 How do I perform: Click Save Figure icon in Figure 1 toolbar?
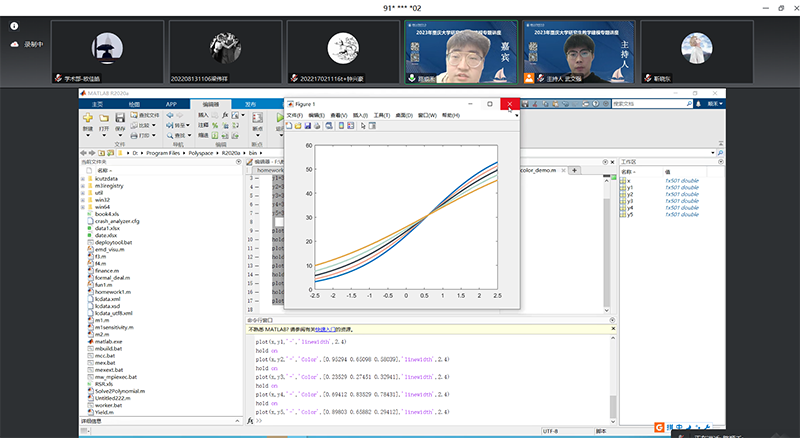308,126
